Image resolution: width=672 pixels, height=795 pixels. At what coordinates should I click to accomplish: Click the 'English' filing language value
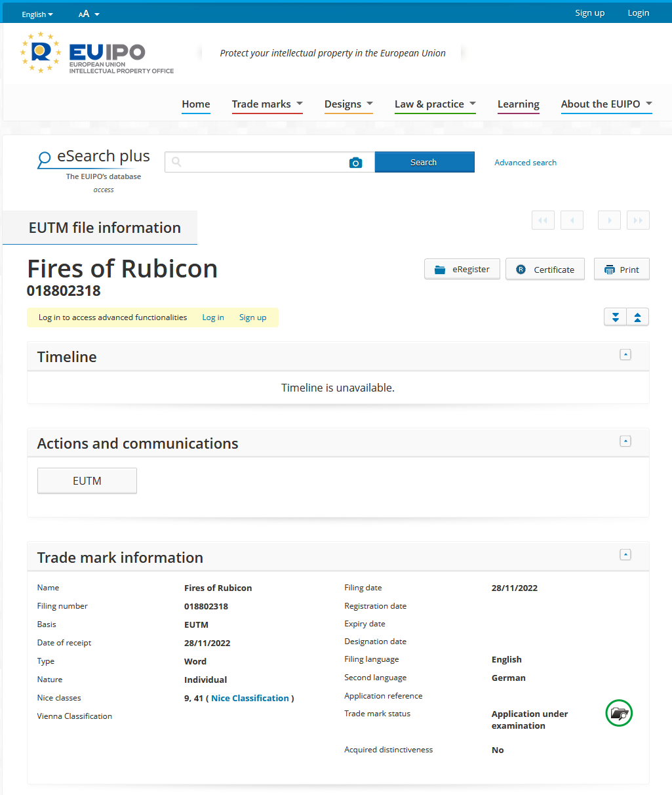507,659
